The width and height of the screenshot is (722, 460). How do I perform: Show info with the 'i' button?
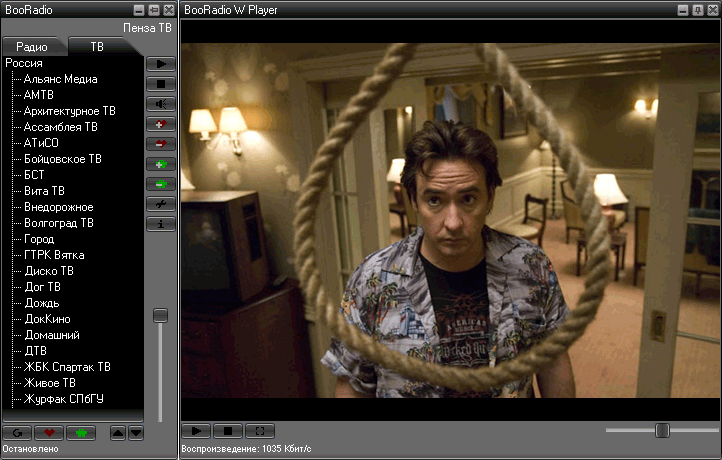tap(161, 224)
